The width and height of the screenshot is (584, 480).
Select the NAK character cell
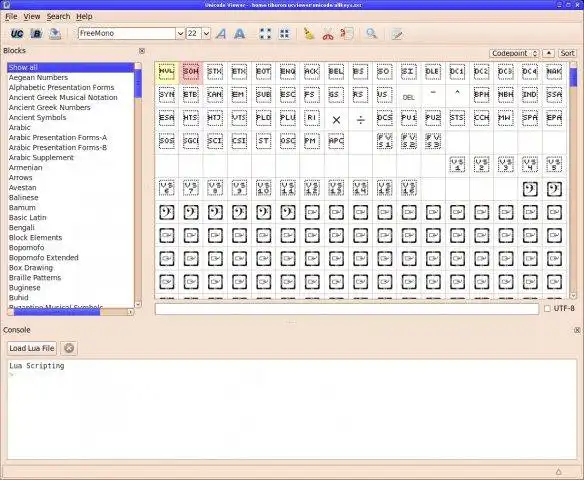click(554, 73)
